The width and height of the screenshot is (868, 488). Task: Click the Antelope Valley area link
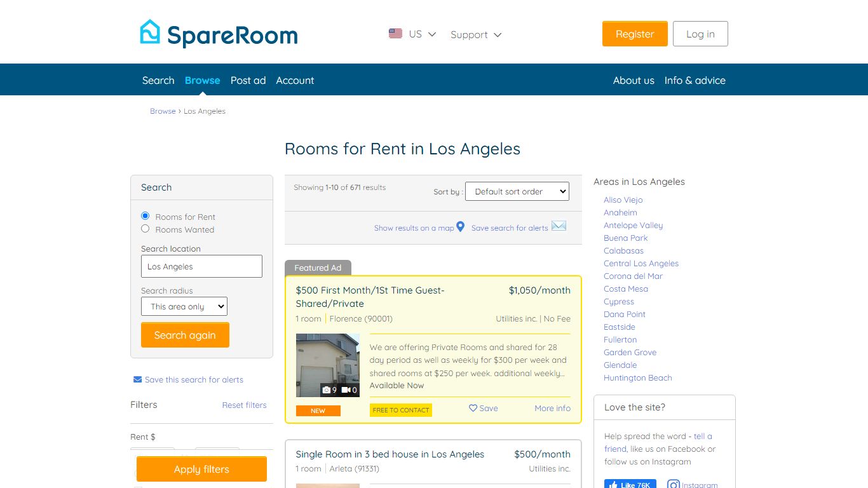pos(633,225)
